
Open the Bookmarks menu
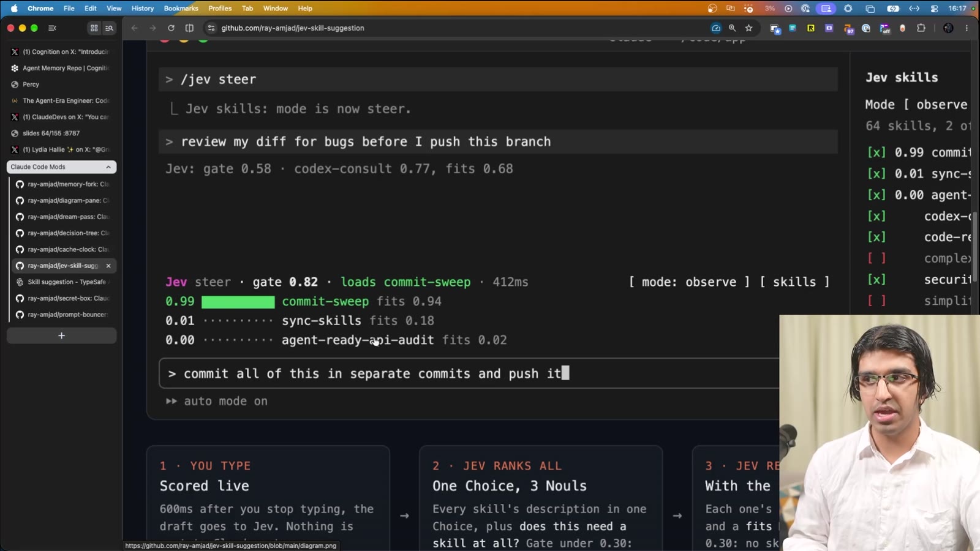click(181, 9)
